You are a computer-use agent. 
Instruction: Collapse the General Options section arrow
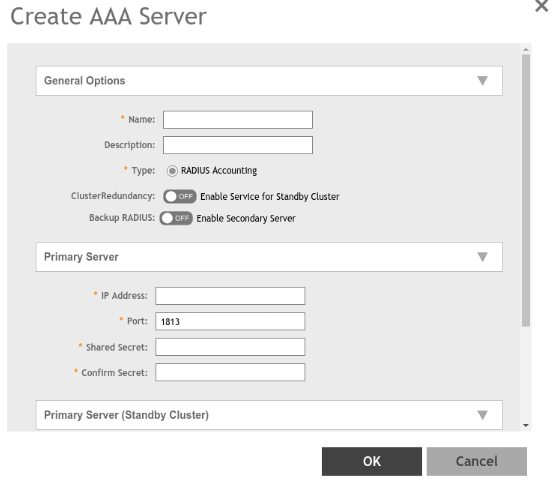(x=482, y=81)
